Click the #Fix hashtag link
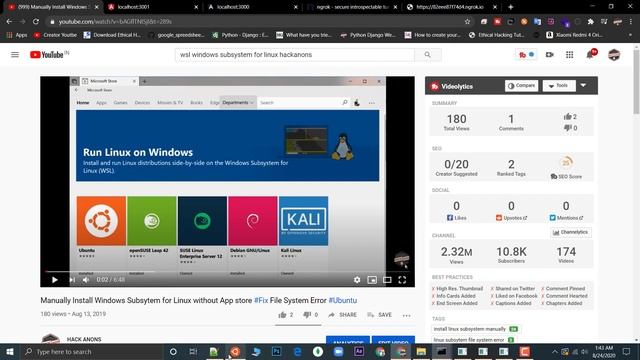The image size is (640, 360). 261,300
